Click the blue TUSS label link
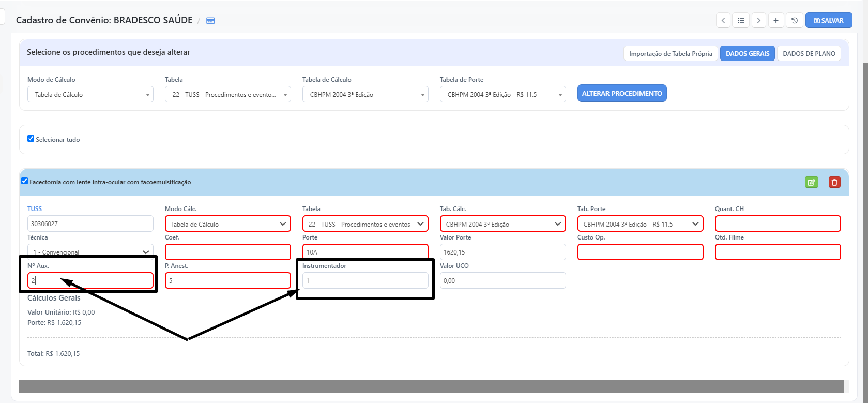The height and width of the screenshot is (403, 868). (x=35, y=209)
